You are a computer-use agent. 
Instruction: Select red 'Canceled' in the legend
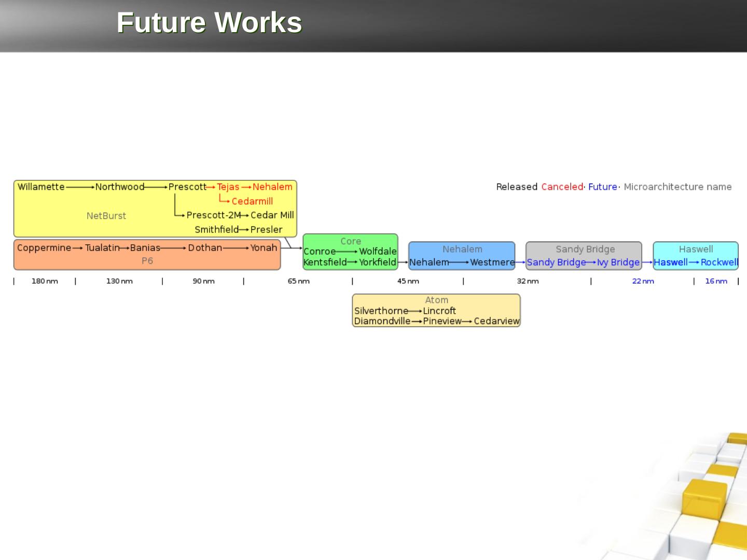tap(562, 187)
